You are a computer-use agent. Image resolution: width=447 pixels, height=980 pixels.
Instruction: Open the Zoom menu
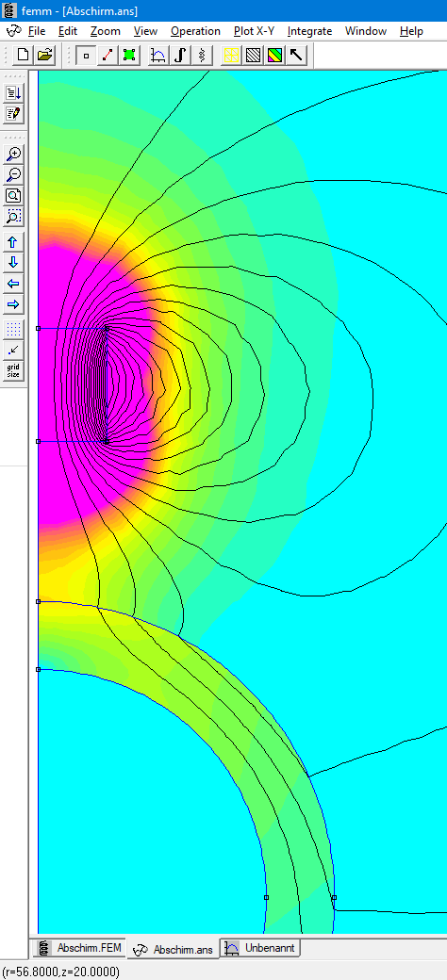click(x=105, y=30)
